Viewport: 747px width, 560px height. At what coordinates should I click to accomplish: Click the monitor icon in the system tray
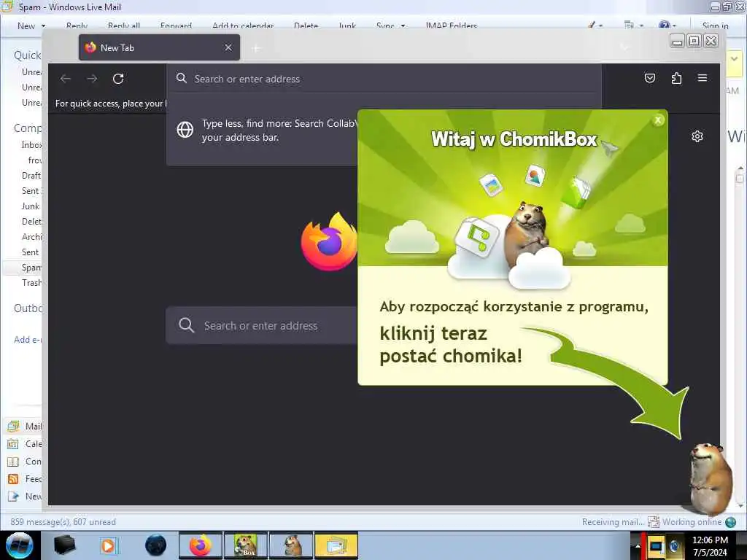[657, 546]
